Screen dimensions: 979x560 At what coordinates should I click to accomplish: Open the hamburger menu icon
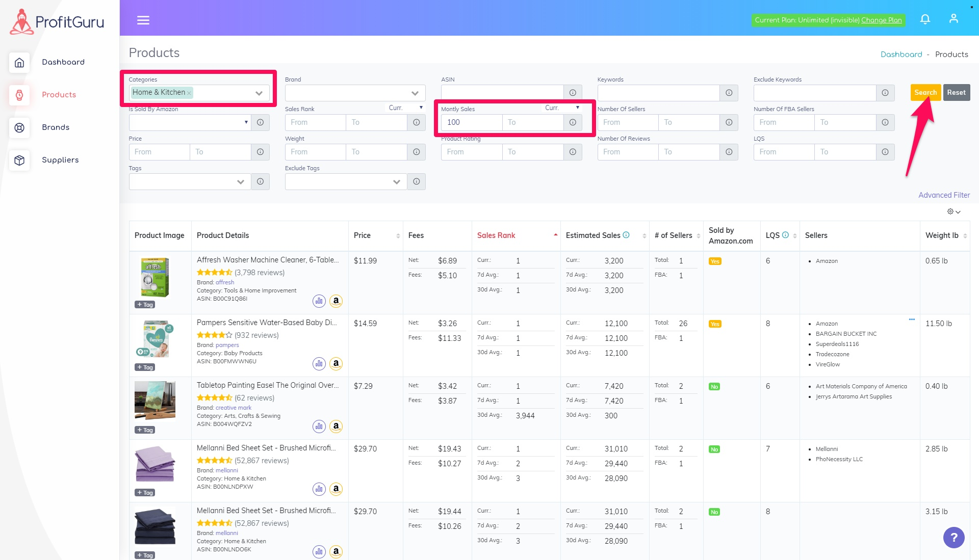(143, 20)
